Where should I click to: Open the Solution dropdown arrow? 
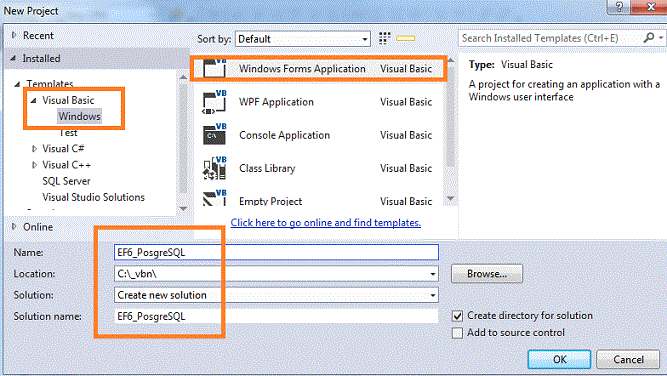coord(433,295)
